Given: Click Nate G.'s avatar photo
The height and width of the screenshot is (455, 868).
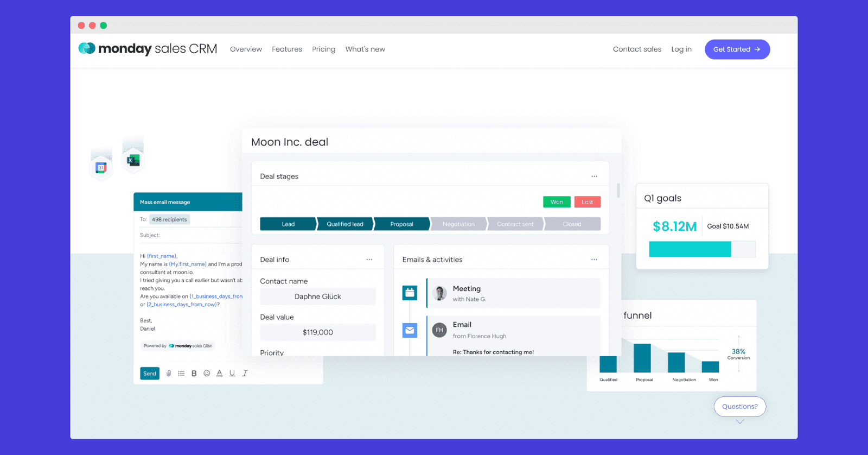Looking at the screenshot, I should (x=439, y=293).
